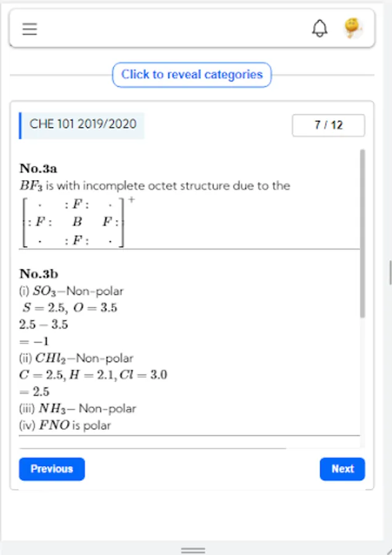Click the BF3 Lewis structure matrix
Image resolution: width=392 pixels, height=555 pixels.
(77, 222)
